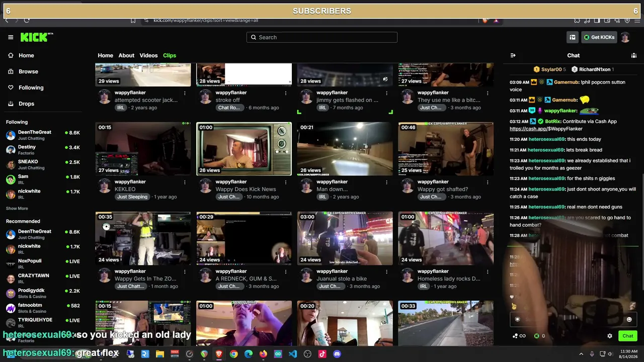Open the shop icon beside Get KICKs
Viewport: 644px width, 362px height.
[573, 37]
